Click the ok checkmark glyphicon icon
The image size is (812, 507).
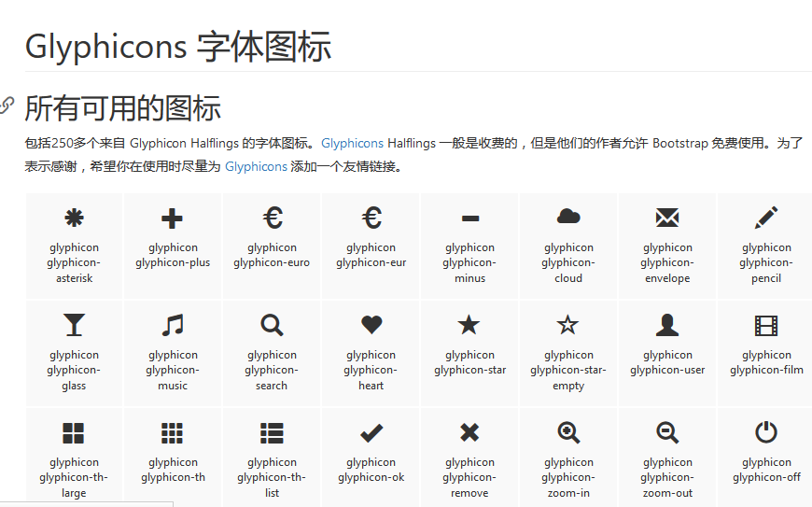tap(371, 433)
